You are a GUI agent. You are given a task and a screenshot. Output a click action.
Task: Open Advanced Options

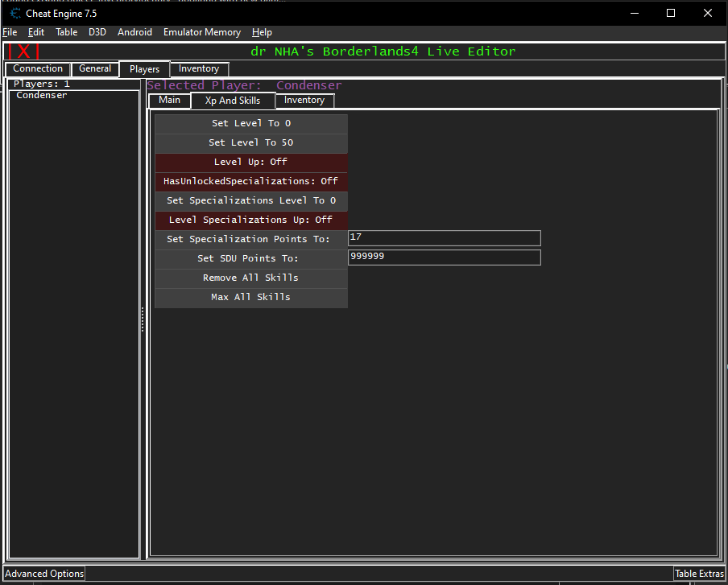[x=44, y=574]
